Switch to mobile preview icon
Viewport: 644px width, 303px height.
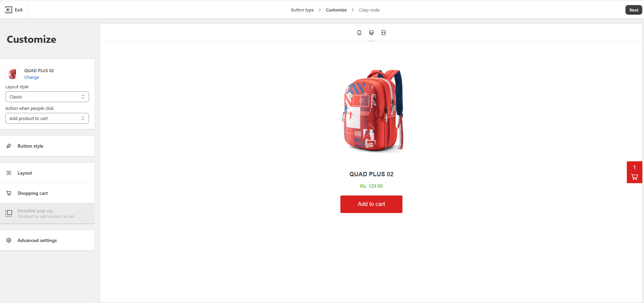[x=359, y=33]
